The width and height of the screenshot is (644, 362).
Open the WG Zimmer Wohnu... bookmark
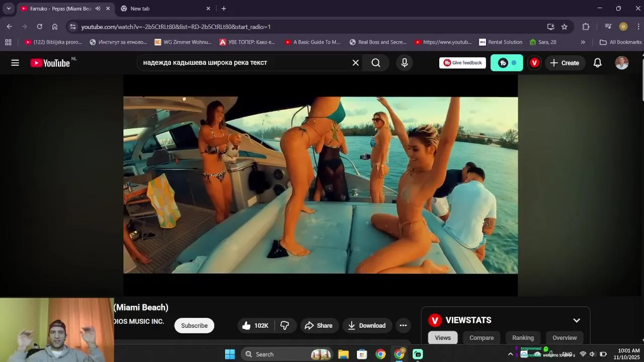point(183,42)
